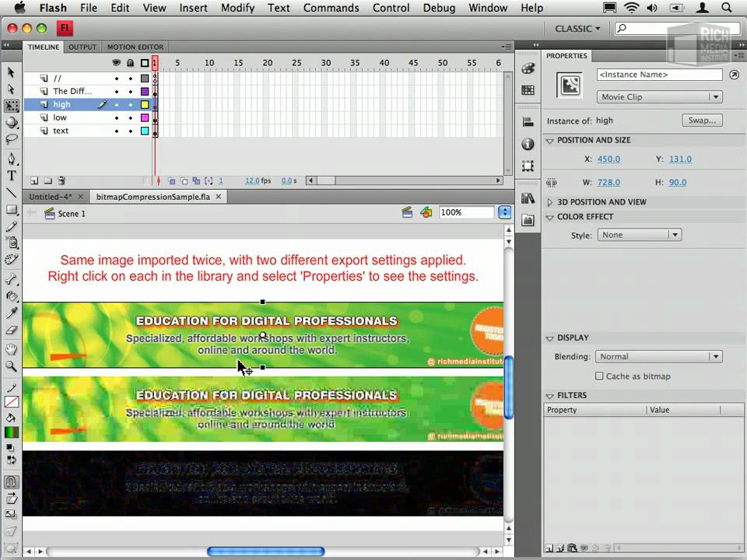Image resolution: width=747 pixels, height=560 pixels.
Task: Open the stage zoom 100% dropdown
Action: pyautogui.click(x=504, y=212)
